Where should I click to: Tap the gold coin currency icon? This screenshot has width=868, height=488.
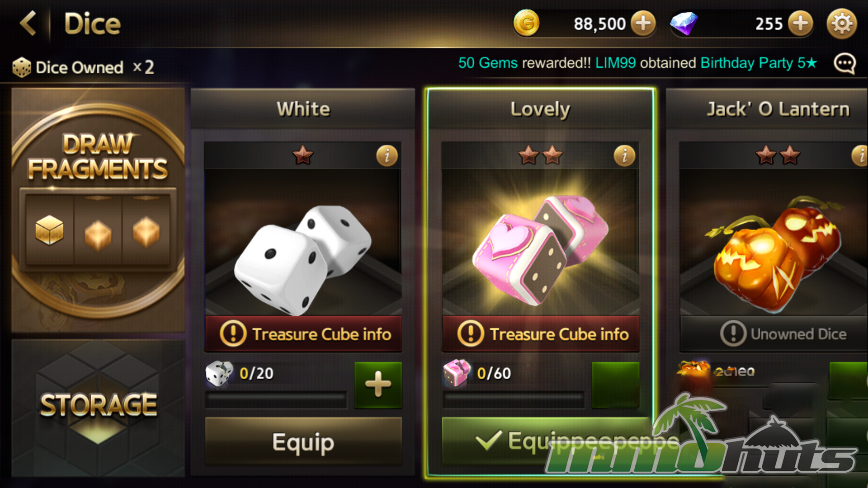(x=526, y=23)
